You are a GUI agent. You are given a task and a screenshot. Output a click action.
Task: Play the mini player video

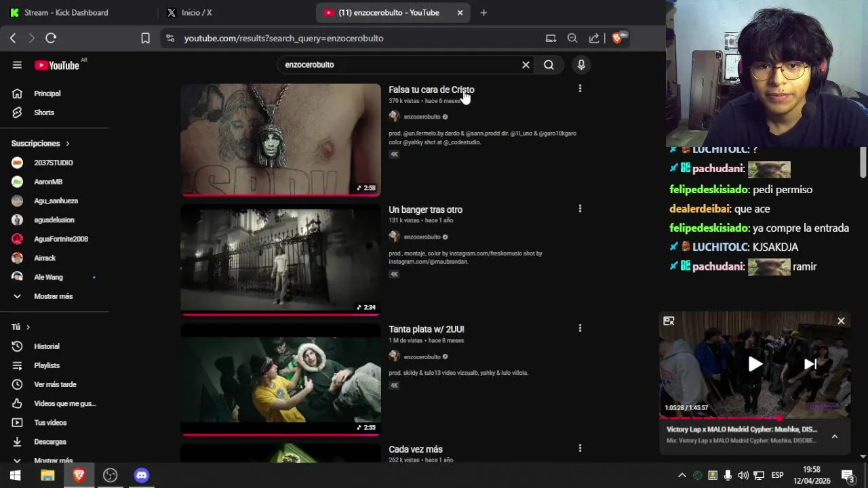[755, 364]
